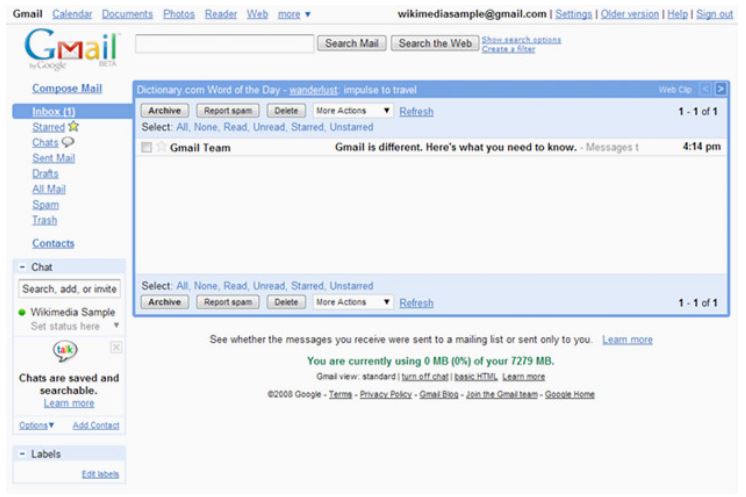
Task: Open the top More Actions dropdown
Action: (x=349, y=111)
